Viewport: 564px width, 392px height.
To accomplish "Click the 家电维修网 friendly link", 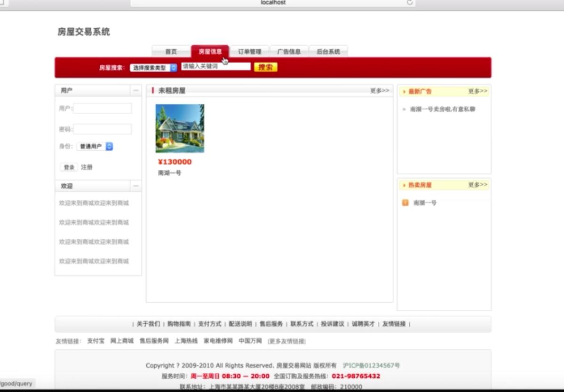I will [x=218, y=341].
